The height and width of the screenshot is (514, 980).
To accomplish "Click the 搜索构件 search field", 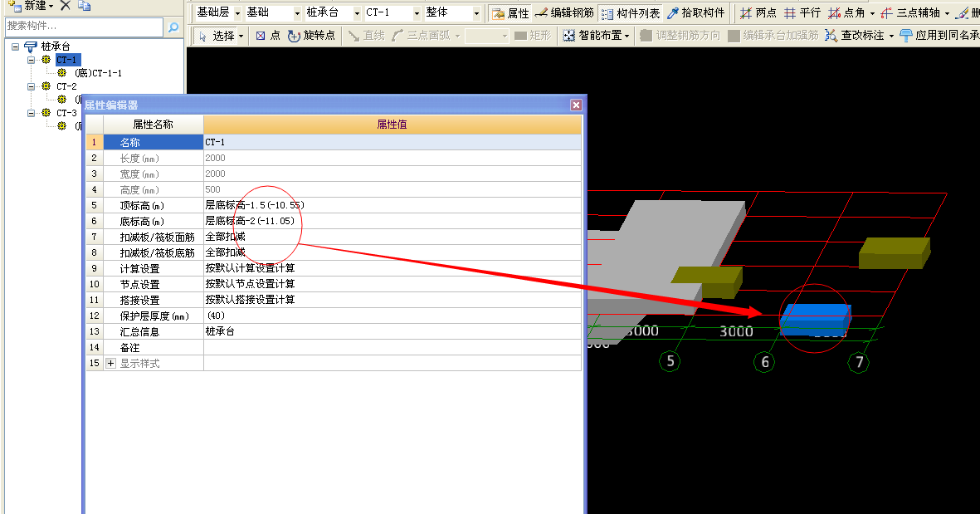I will point(84,27).
